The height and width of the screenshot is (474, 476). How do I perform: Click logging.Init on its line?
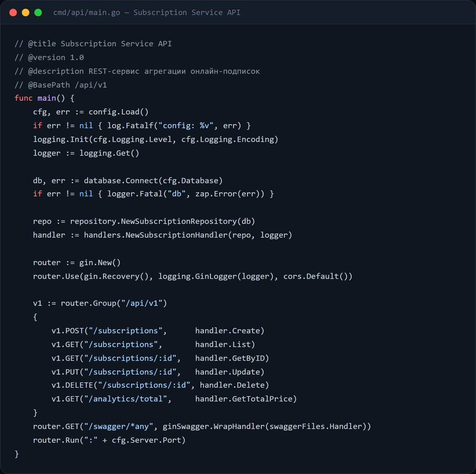coord(61,139)
